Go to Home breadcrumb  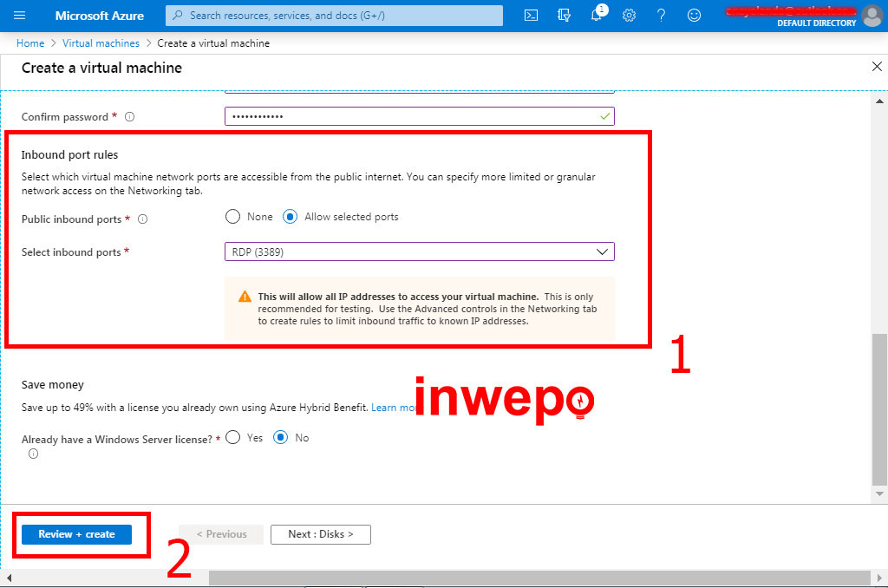30,43
